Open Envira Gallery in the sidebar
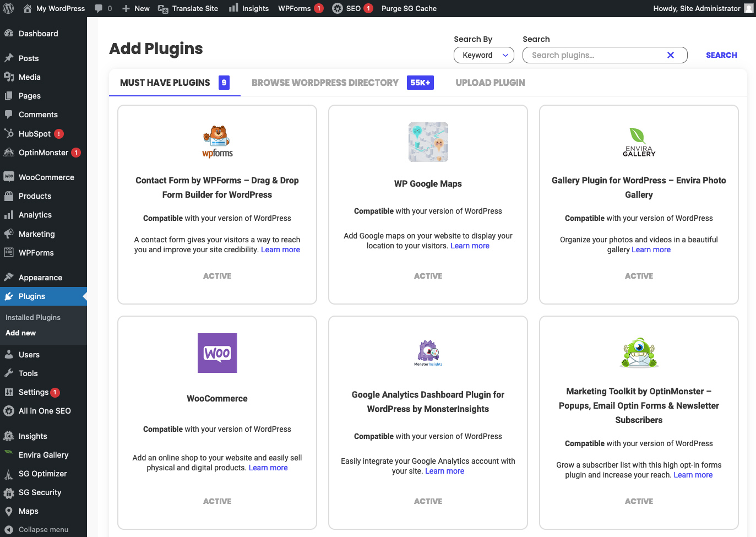Viewport: 756px width, 537px height. [43, 455]
